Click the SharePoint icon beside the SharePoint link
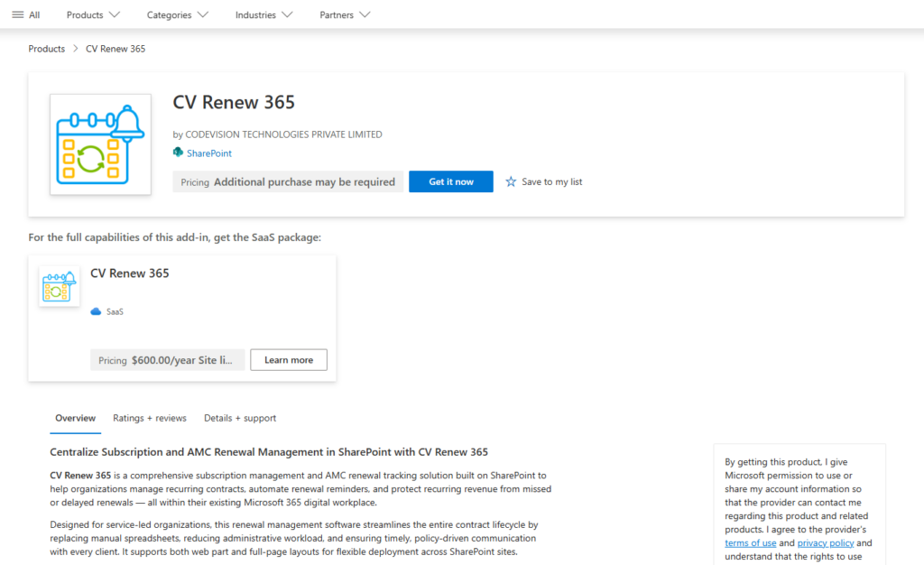Image resolution: width=924 pixels, height=565 pixels. [178, 153]
